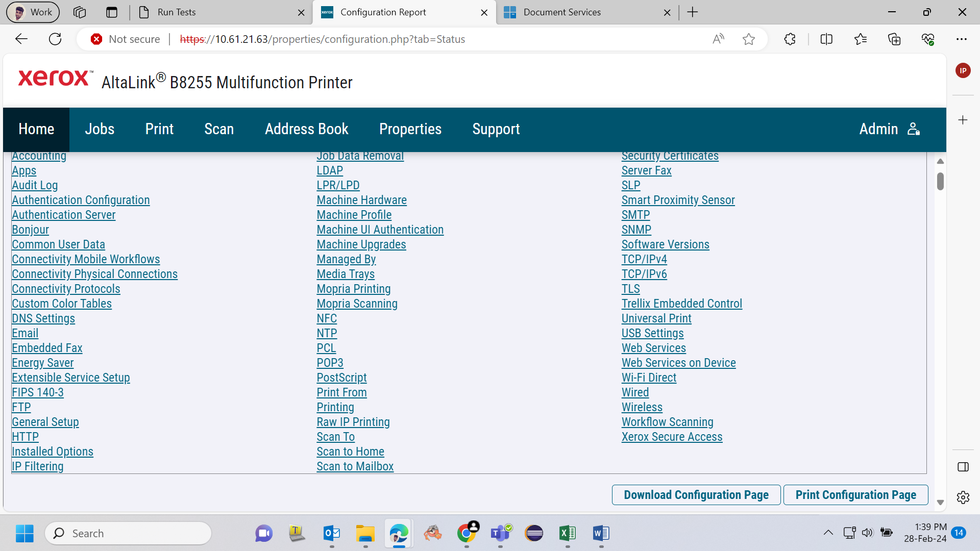980x551 pixels.
Task: Show hidden system tray icons chevron
Action: click(828, 533)
